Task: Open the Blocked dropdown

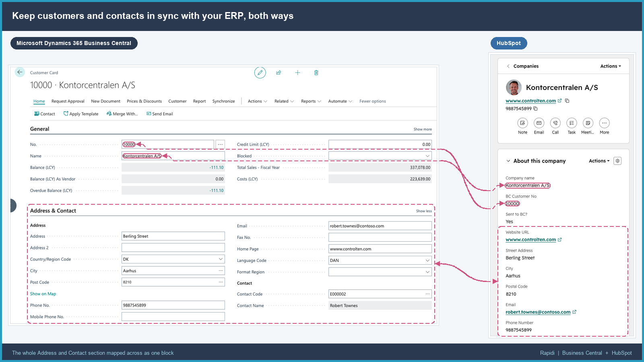Action: 380,156
